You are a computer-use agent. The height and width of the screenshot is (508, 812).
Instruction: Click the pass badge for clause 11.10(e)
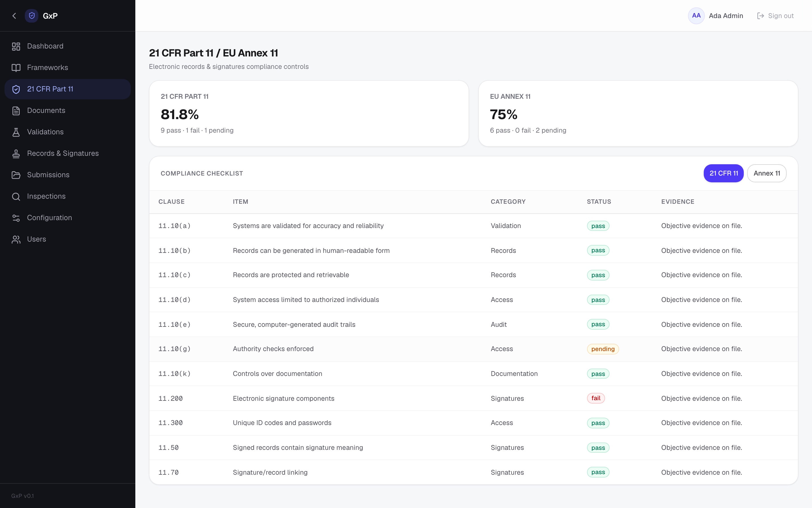pyautogui.click(x=598, y=324)
